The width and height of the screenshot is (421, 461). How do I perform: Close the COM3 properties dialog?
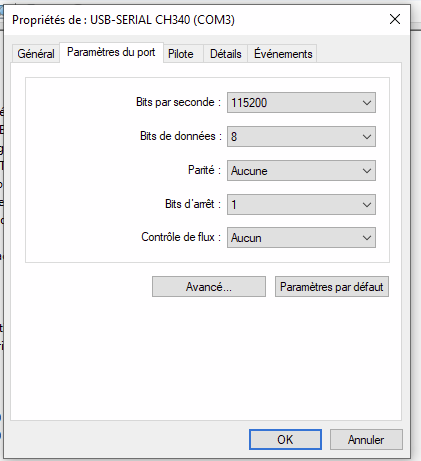395,19
